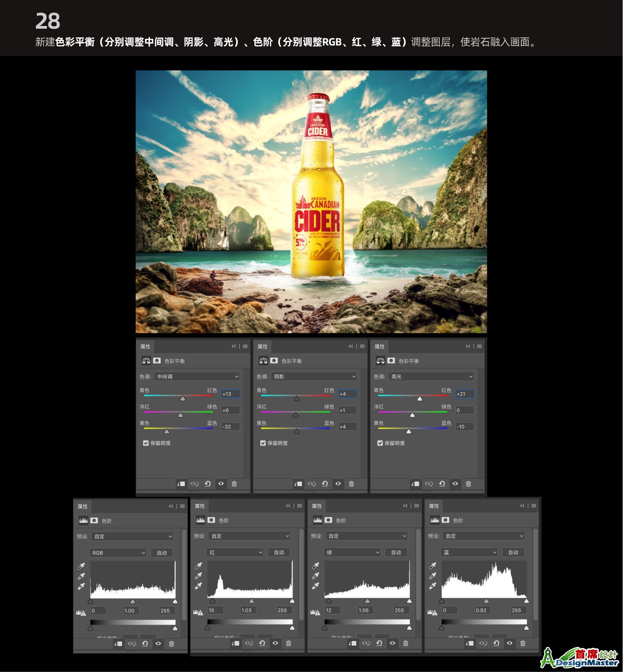Delete adjustment layer in the 高光 panel
Screen dimensions: 623x672
click(x=469, y=484)
